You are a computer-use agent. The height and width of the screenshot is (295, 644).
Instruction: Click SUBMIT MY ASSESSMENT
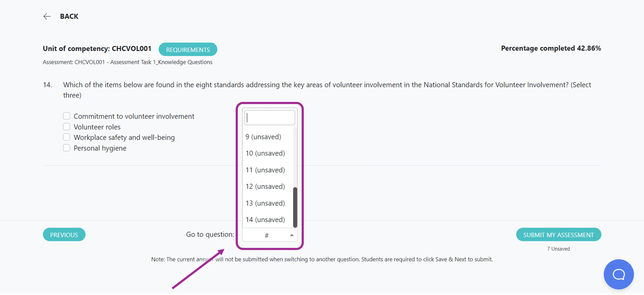[558, 234]
